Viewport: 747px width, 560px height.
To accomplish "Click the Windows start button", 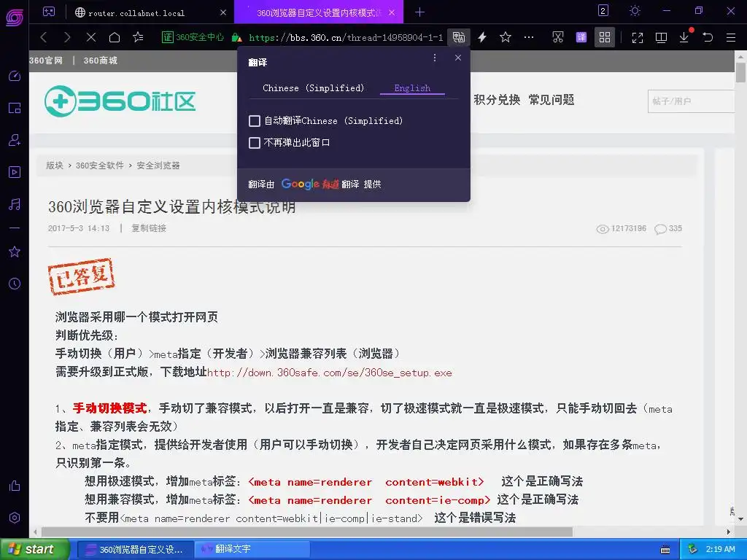I will (34, 549).
